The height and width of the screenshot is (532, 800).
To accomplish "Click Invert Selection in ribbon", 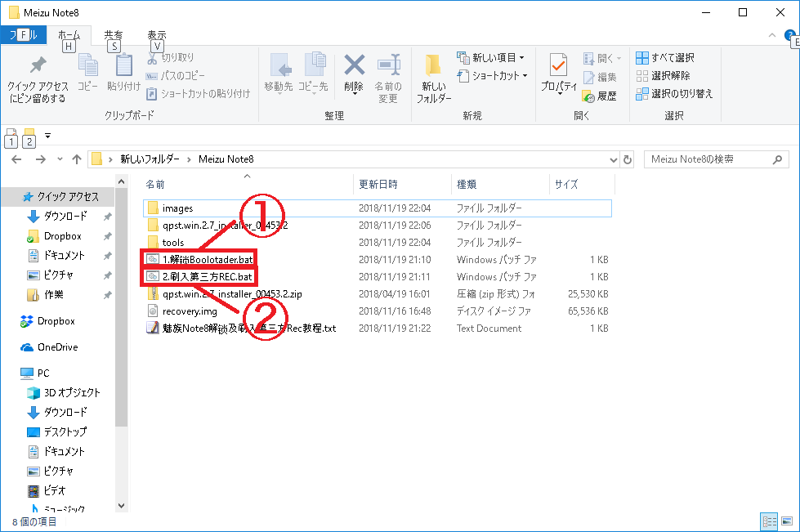I will coord(674,94).
